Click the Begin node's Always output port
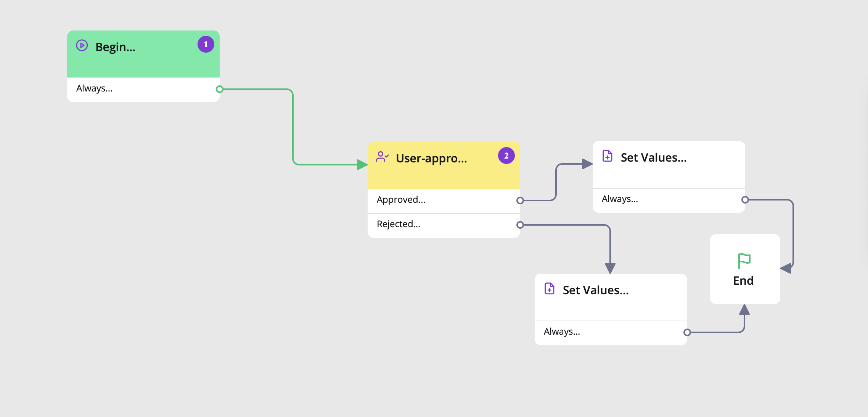 click(219, 89)
